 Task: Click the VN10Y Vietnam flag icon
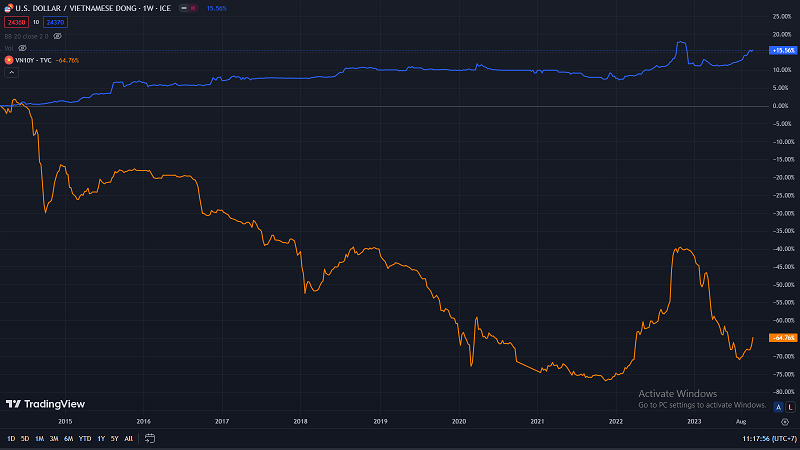(x=10, y=60)
